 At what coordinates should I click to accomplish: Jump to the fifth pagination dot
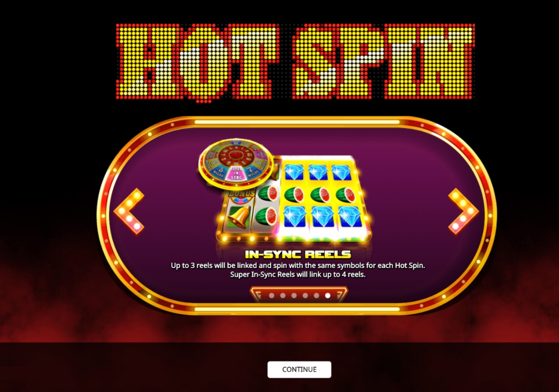point(316,296)
